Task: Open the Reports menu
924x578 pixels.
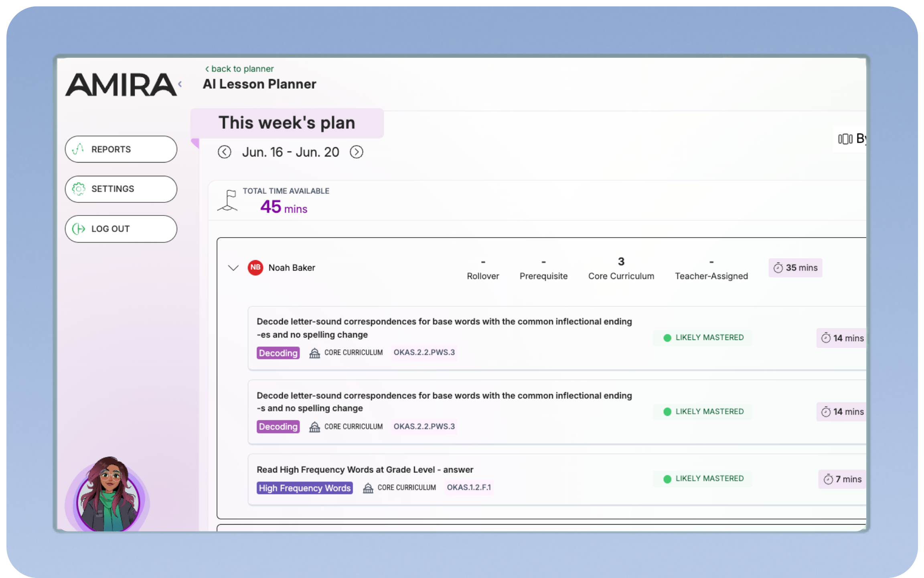Action: click(x=121, y=149)
